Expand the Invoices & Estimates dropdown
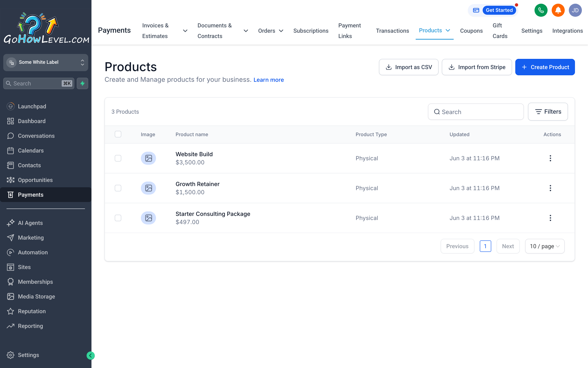Screen dimensions: 588x368 click(x=185, y=31)
